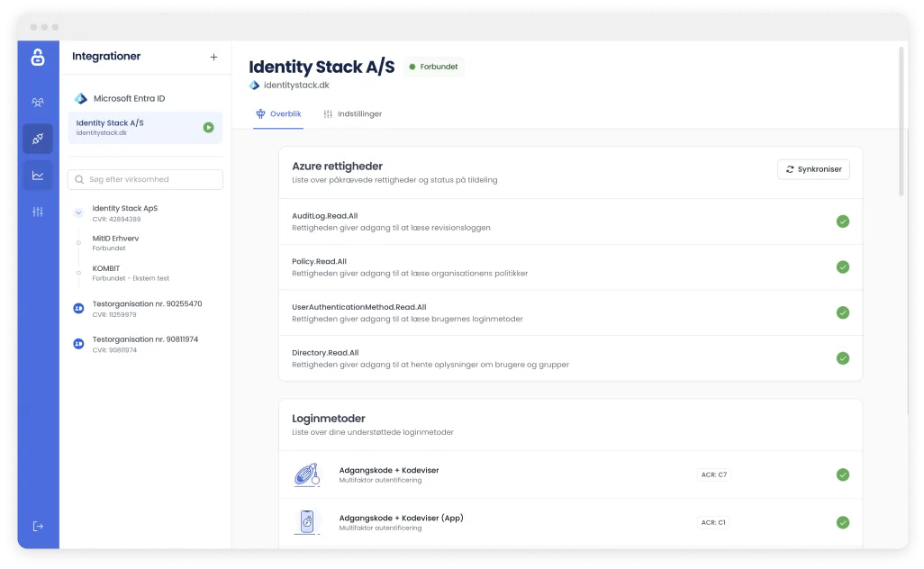Click the Forbundet status badge
The width and height of the screenshot is (924, 569).
pyautogui.click(x=433, y=68)
